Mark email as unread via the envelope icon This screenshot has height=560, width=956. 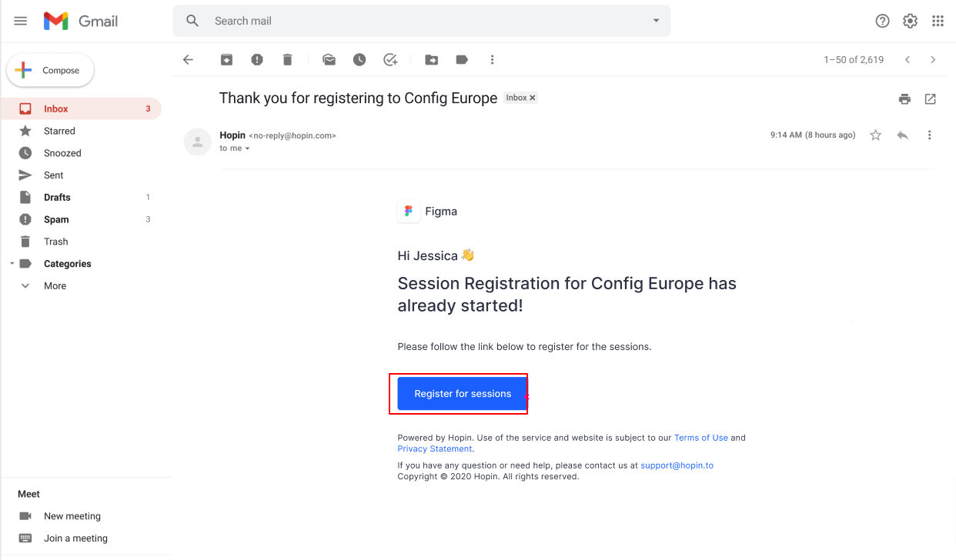[329, 59]
